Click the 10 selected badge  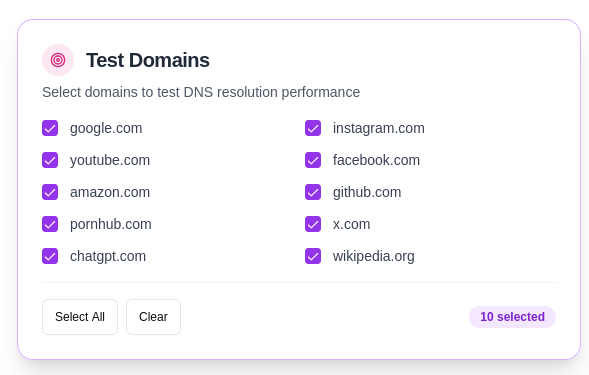[x=512, y=317]
